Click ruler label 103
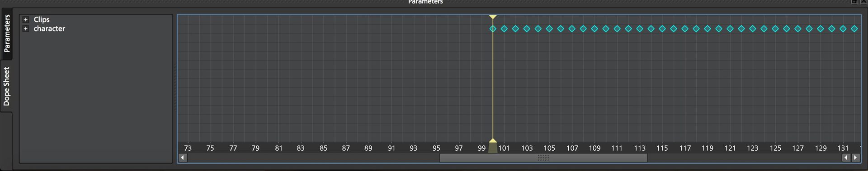This screenshot has height=171, width=868. [x=527, y=148]
